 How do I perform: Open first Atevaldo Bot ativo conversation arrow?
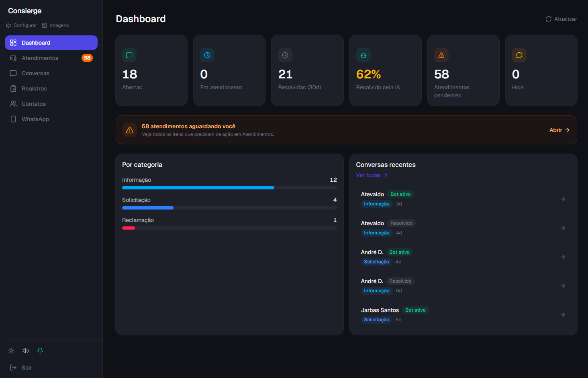[x=563, y=199]
